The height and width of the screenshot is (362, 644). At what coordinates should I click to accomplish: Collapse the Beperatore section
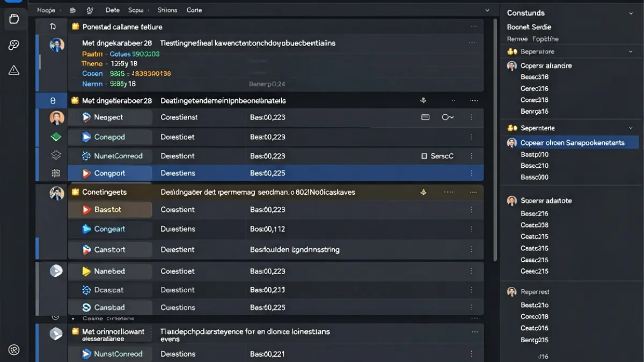tap(631, 52)
